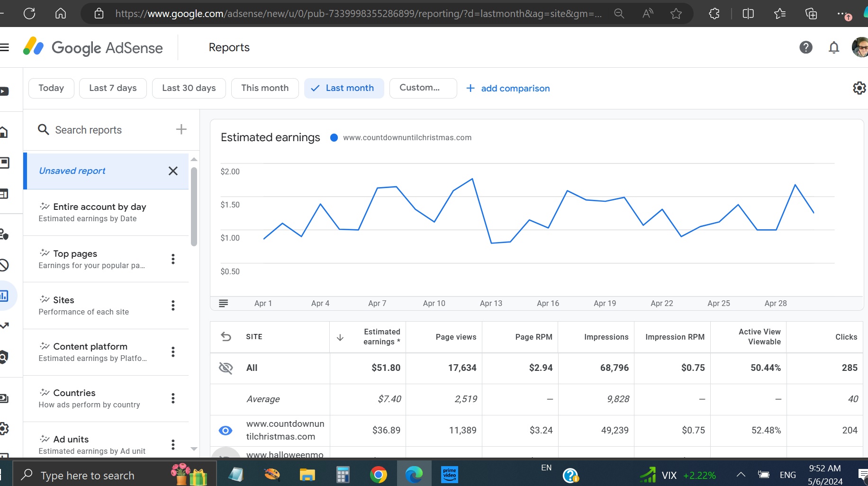This screenshot has width=868, height=486.
Task: Open notifications bell
Action: (x=834, y=47)
